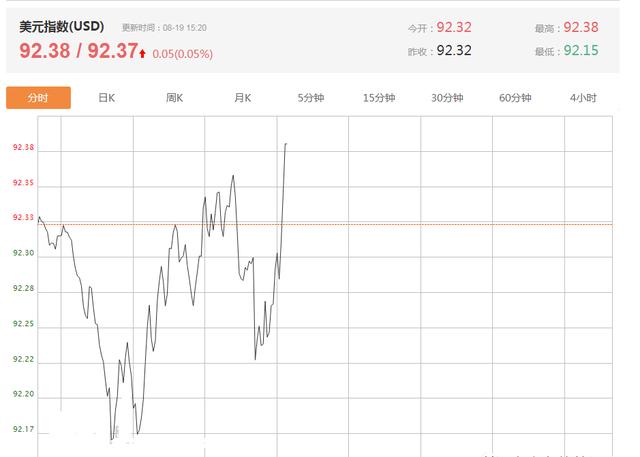Click the red dashed previous-close line
640x457 pixels.
pos(450,224)
